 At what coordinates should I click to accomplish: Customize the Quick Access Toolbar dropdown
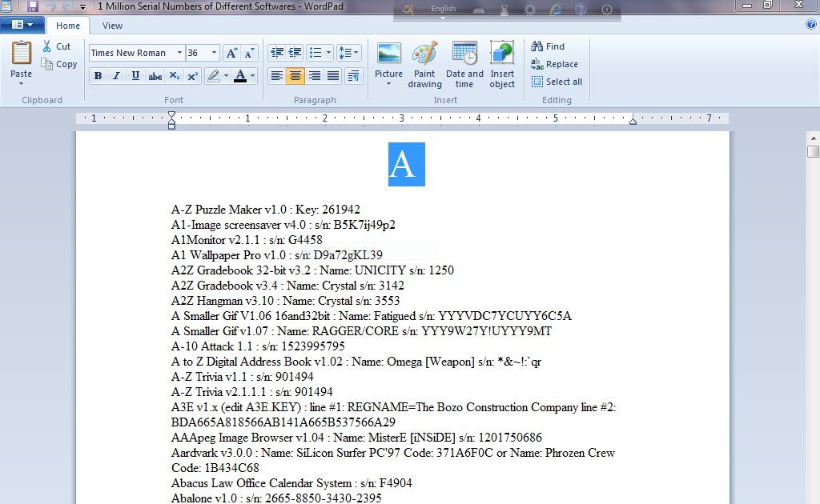[x=82, y=6]
